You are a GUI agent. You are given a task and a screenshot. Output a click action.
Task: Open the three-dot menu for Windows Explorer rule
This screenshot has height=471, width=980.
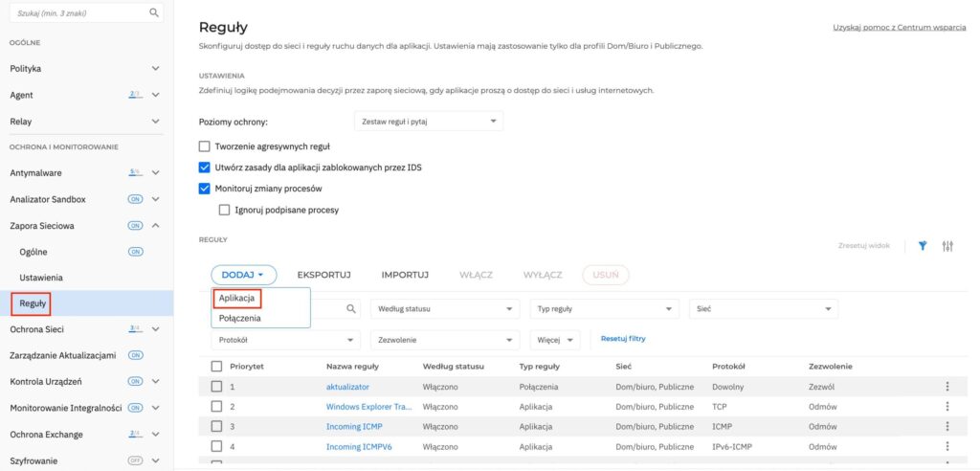(x=947, y=407)
